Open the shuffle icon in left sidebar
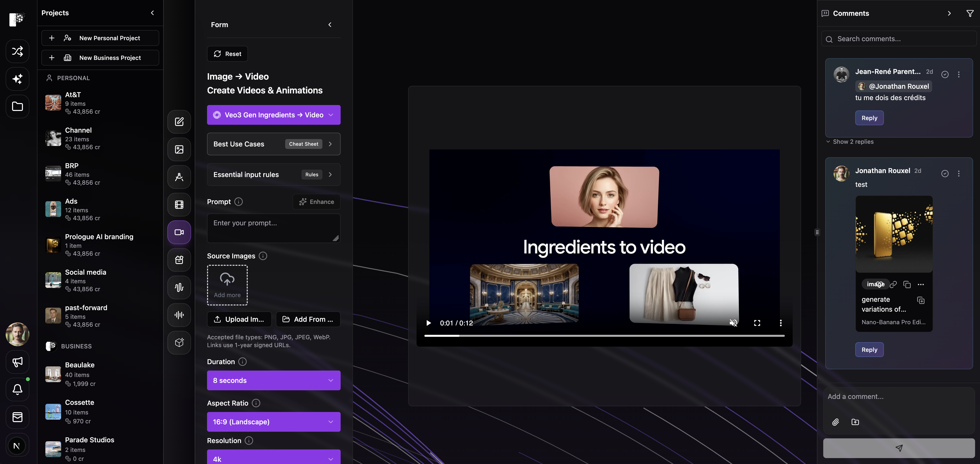The height and width of the screenshot is (464, 980). 17,51
